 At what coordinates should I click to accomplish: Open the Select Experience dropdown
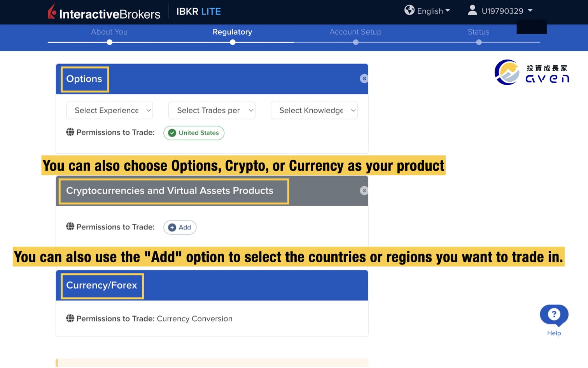109,110
